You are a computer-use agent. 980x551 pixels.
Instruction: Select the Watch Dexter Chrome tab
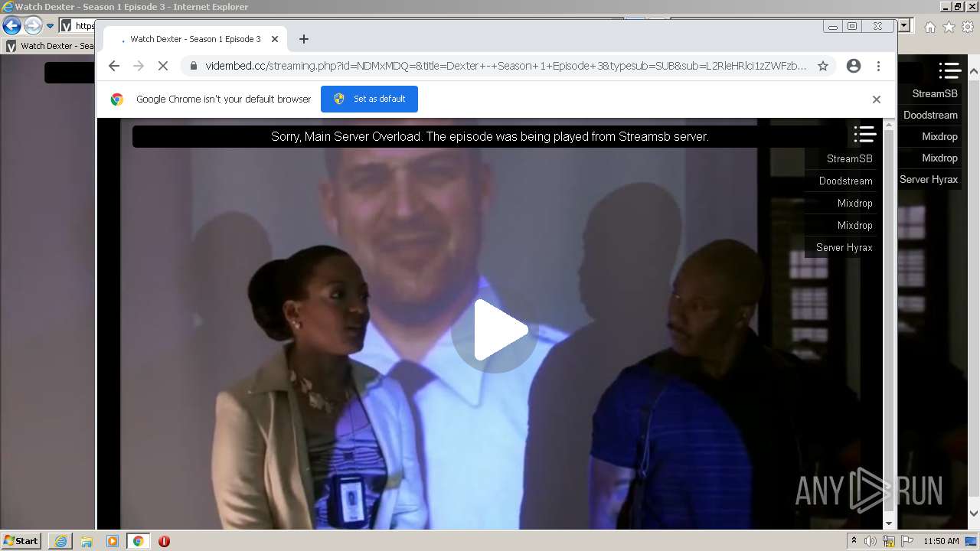point(194,39)
